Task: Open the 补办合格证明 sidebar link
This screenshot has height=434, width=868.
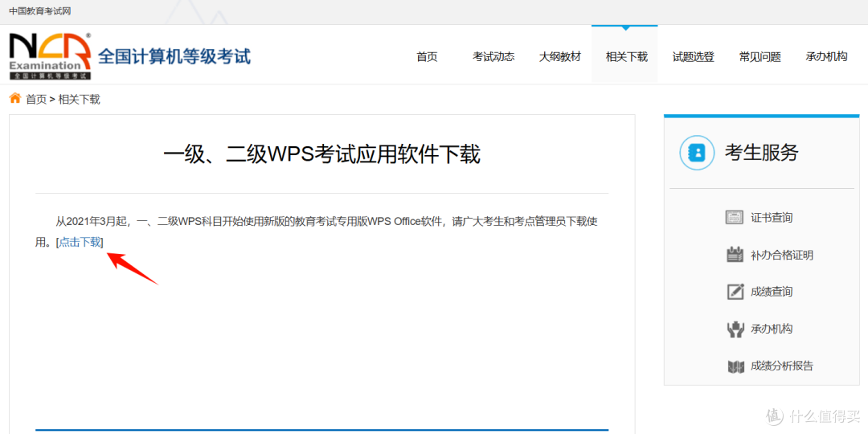Action: pos(782,256)
